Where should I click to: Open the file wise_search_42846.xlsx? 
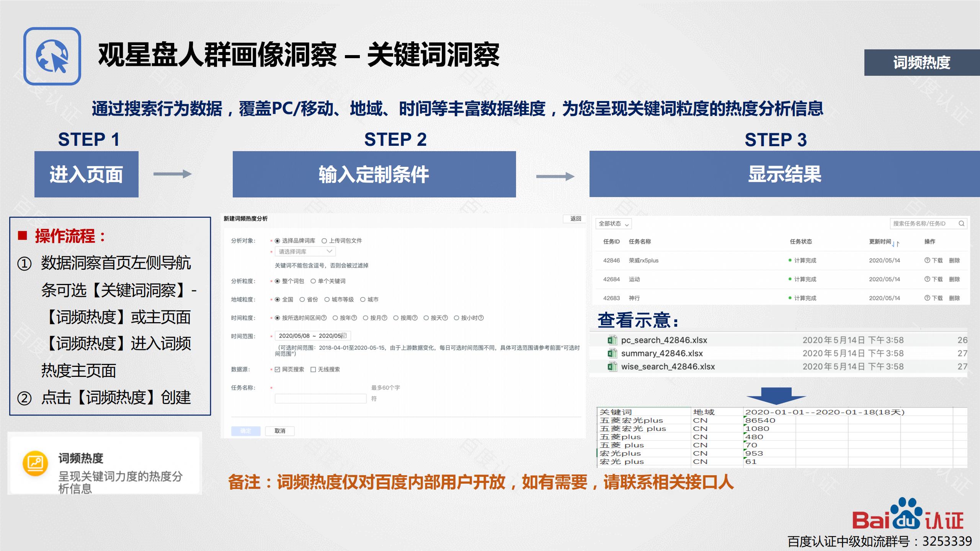(x=668, y=367)
